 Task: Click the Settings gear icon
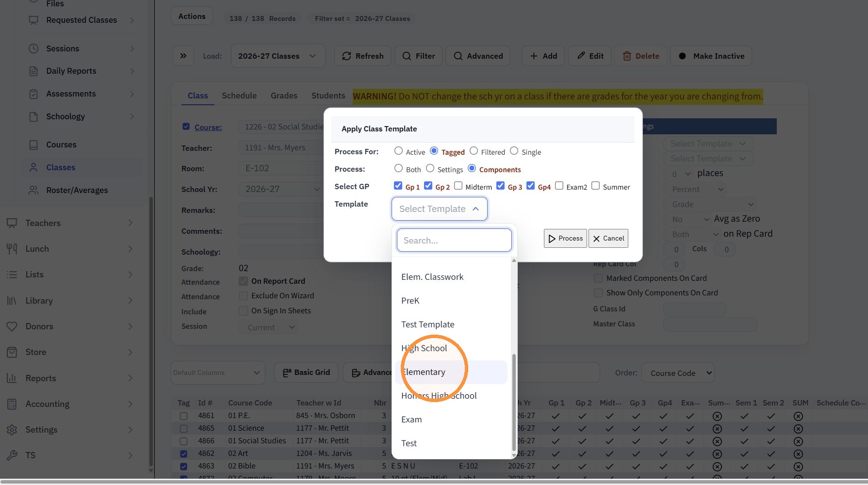click(x=12, y=430)
